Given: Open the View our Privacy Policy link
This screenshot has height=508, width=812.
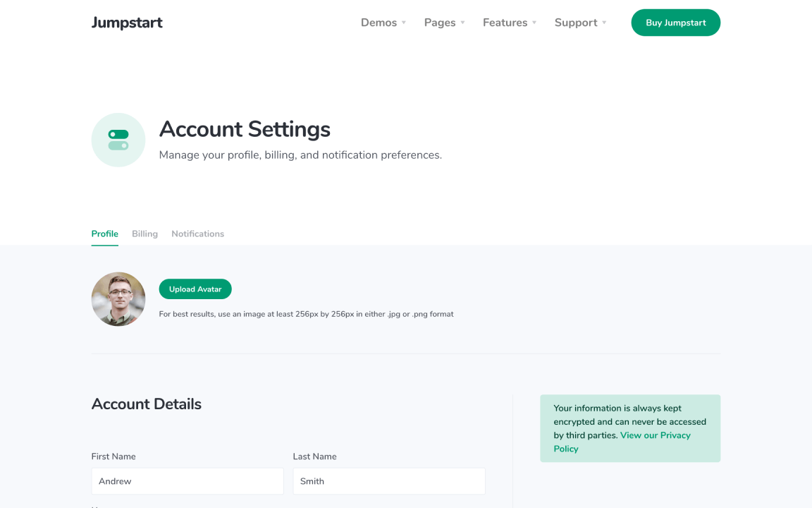Looking at the screenshot, I should tap(655, 435).
